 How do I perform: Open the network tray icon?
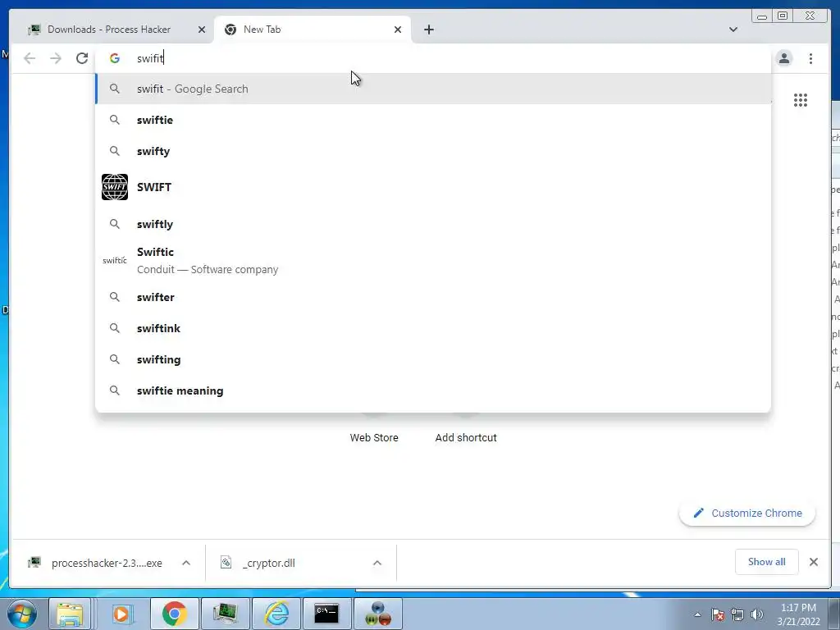click(x=737, y=614)
